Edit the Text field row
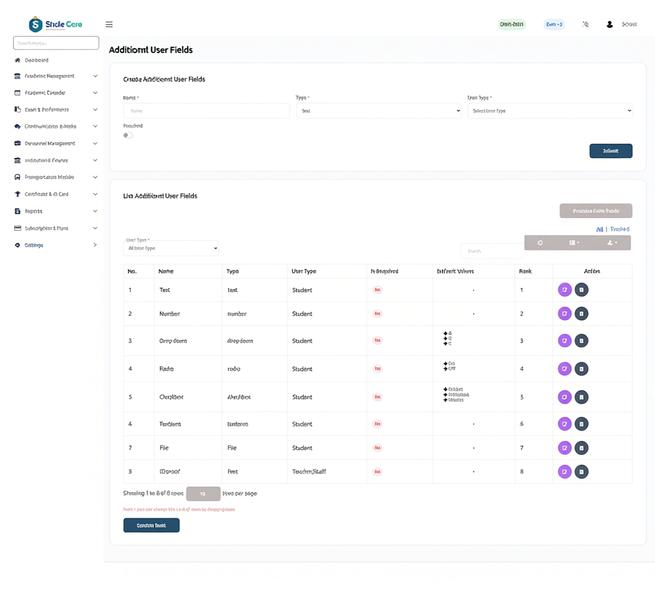The width and height of the screenshot is (655, 609). 564,290
